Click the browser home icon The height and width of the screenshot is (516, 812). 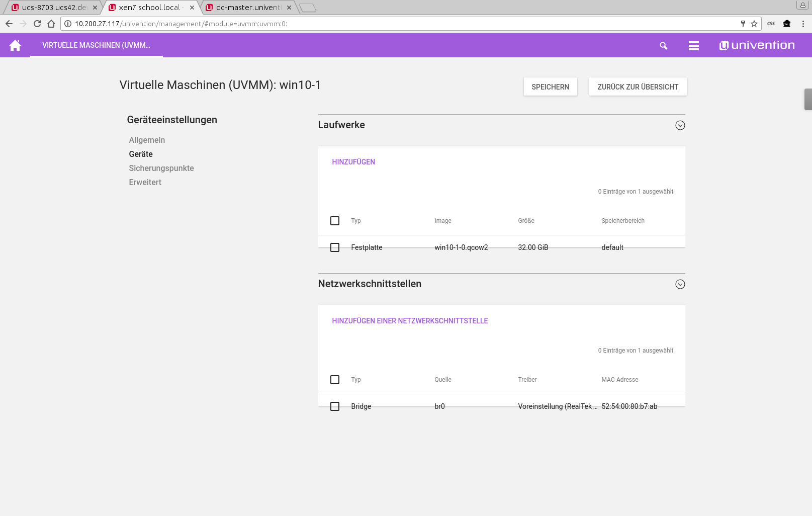coord(51,24)
